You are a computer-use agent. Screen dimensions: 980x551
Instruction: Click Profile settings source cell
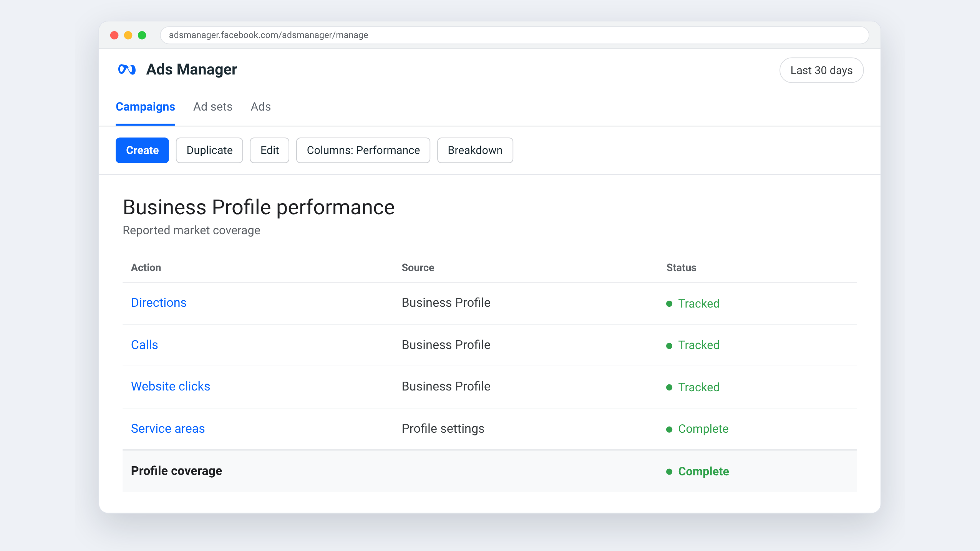(443, 429)
